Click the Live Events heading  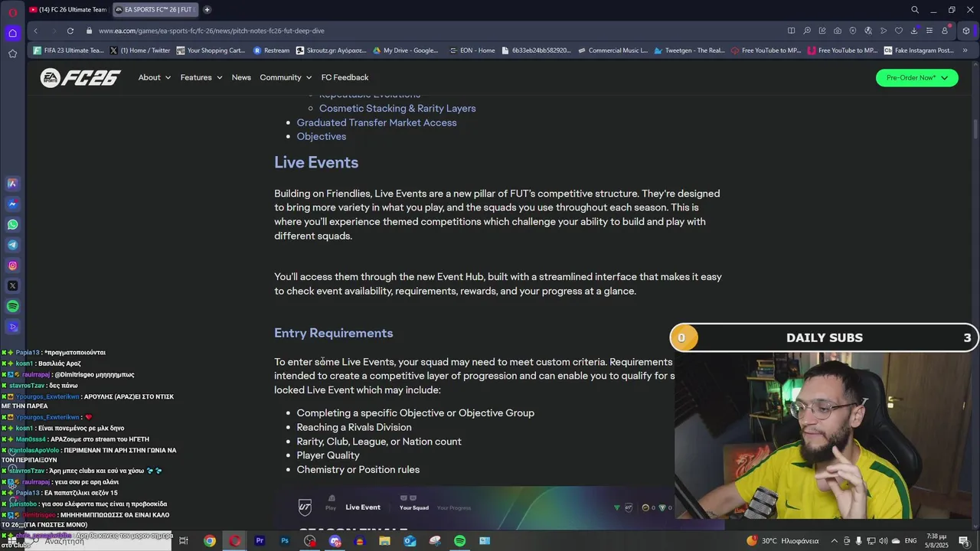(x=316, y=162)
